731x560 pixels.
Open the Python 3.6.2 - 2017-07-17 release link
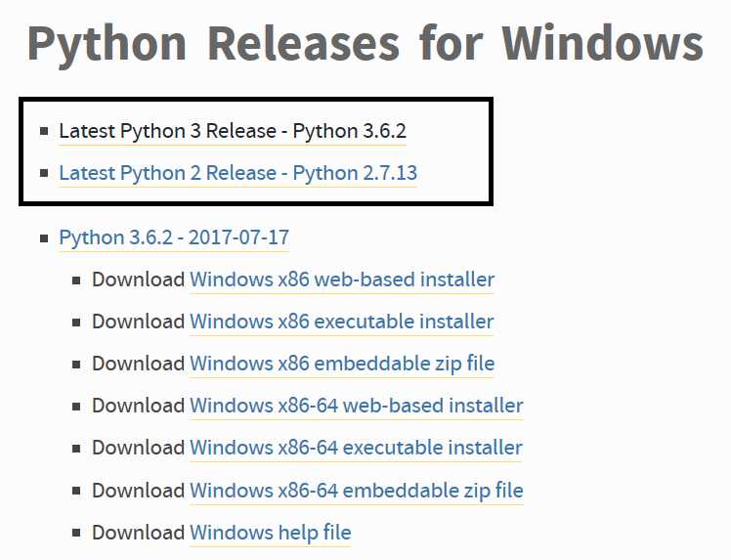point(174,237)
